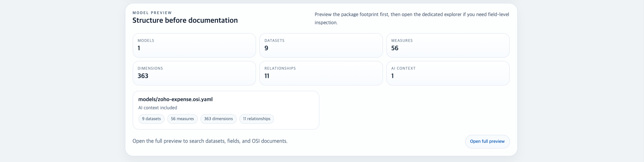The height and width of the screenshot is (162, 644).
Task: Click the models/zoho-expense.osi.yaml file name
Action: pyautogui.click(x=175, y=99)
